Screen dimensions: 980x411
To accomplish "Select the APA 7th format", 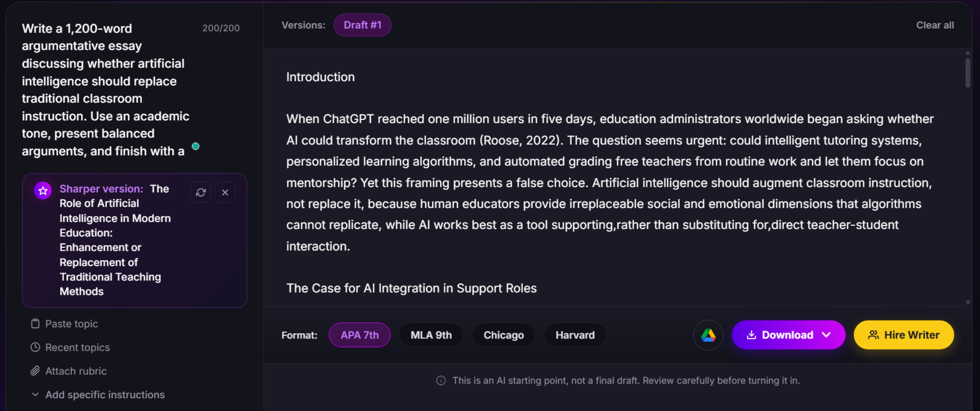I will (x=360, y=335).
